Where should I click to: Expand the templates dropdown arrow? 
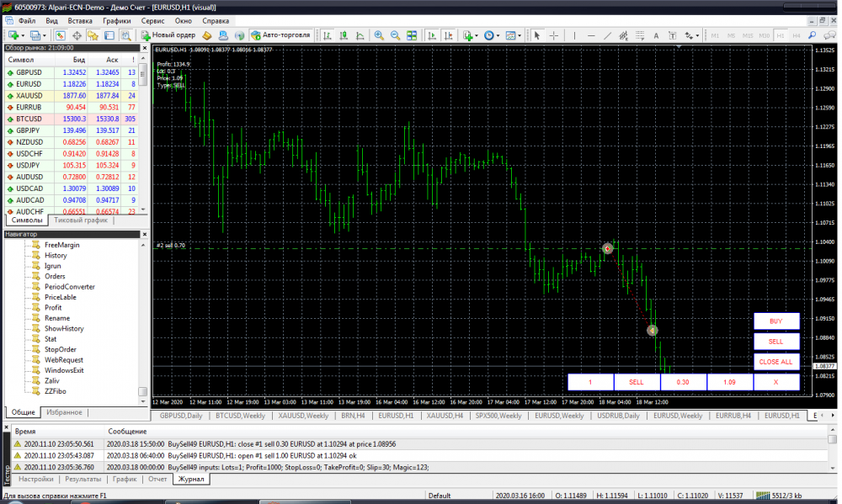click(x=520, y=35)
